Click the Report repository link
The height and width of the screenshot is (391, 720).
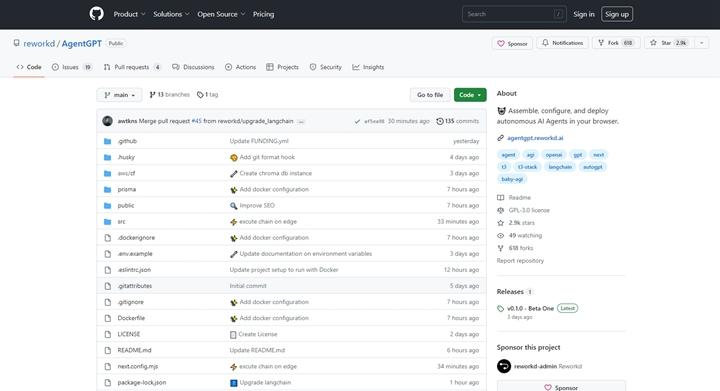click(x=520, y=261)
